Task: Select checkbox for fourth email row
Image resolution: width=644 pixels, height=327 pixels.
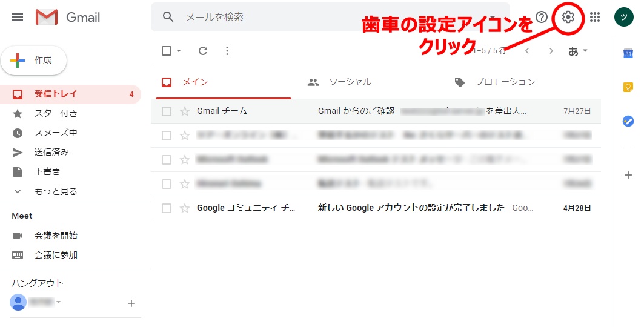Action: (x=167, y=184)
